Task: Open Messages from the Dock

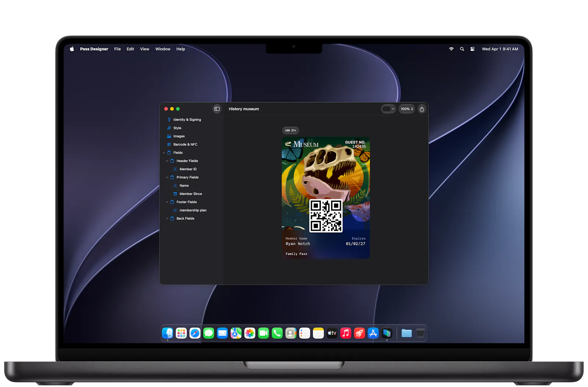Action: (209, 333)
